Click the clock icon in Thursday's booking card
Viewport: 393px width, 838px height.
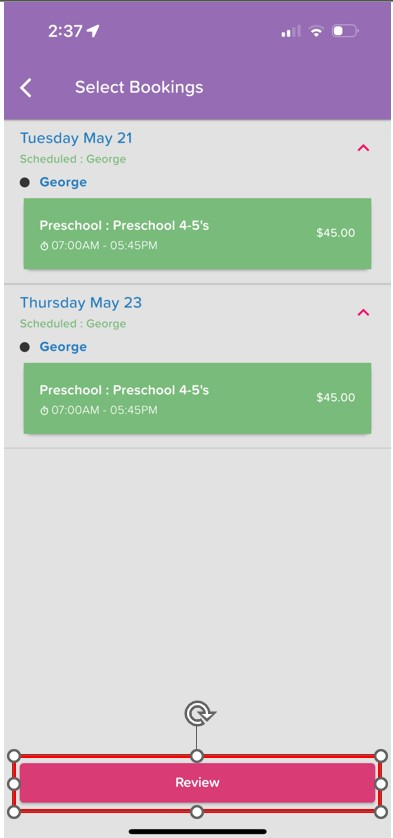point(44,410)
